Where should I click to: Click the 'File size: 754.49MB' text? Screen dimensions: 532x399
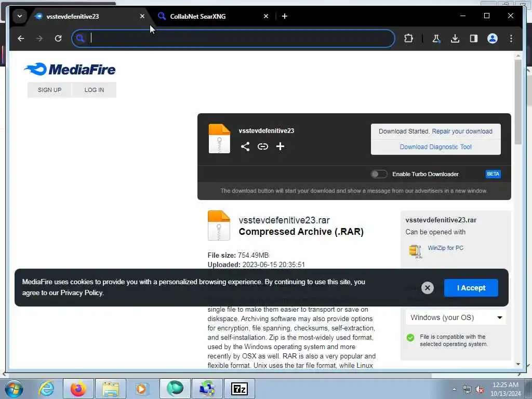[238, 255]
